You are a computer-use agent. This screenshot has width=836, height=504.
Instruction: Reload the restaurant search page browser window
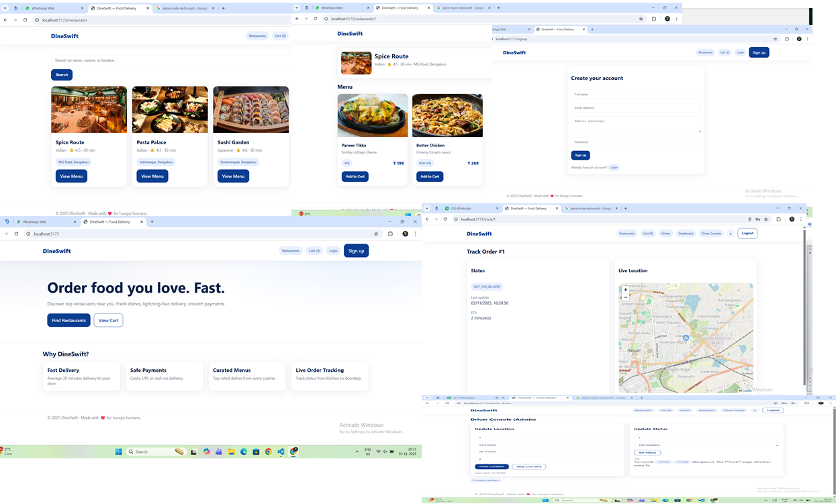click(x=25, y=20)
